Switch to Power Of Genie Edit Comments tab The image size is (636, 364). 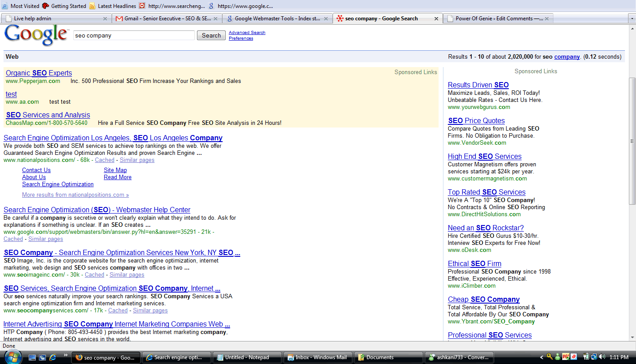[x=498, y=19]
